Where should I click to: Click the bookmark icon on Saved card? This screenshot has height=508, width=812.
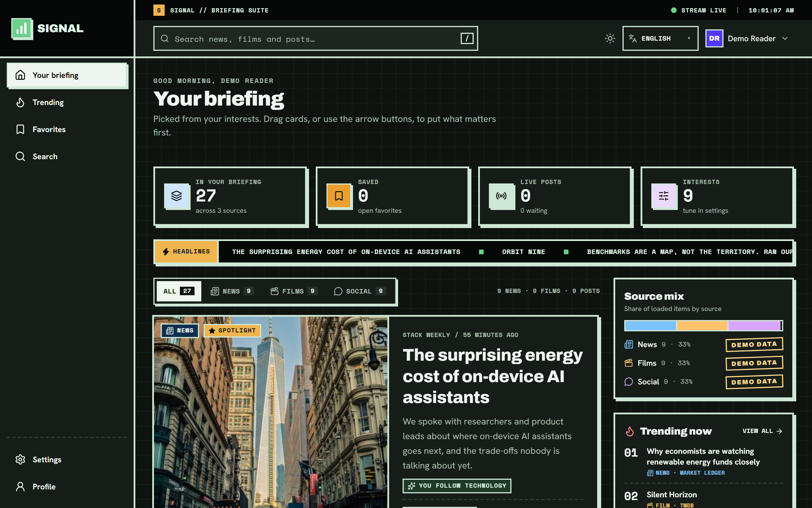point(339,196)
